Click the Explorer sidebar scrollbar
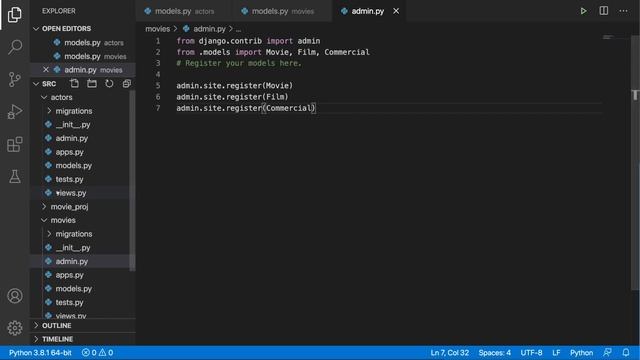640x360 pixels. point(132,180)
